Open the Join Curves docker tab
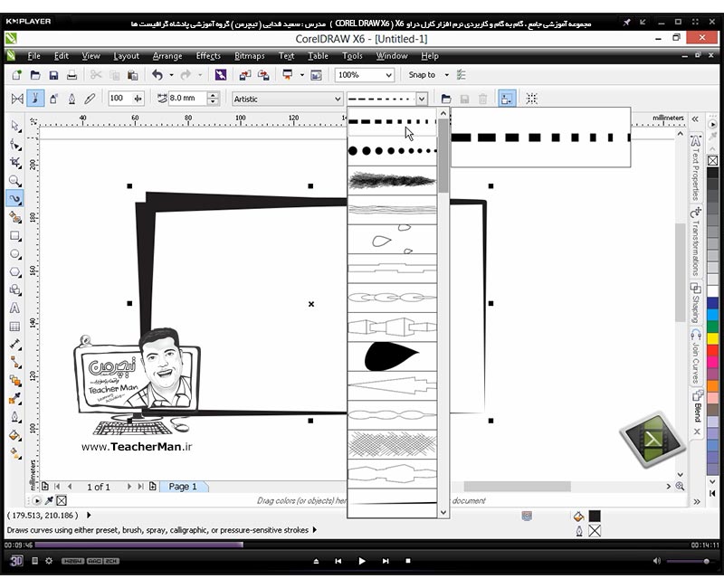Image resolution: width=724 pixels, height=588 pixels. coord(696,356)
